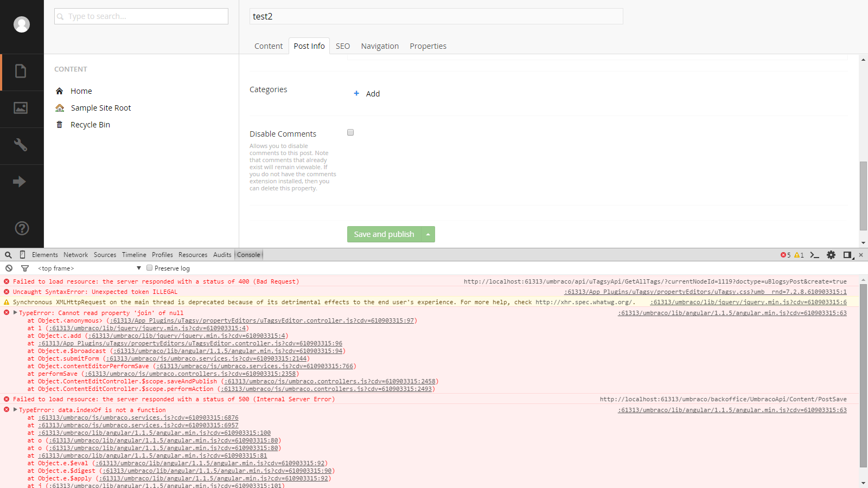Toggle DevTools device mode icon

pos(22,255)
